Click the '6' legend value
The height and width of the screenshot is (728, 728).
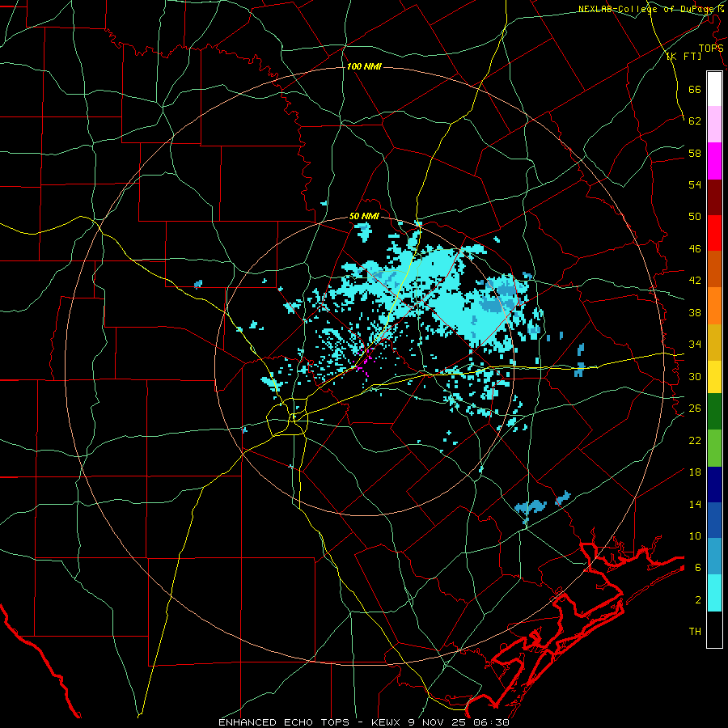pyautogui.click(x=698, y=568)
